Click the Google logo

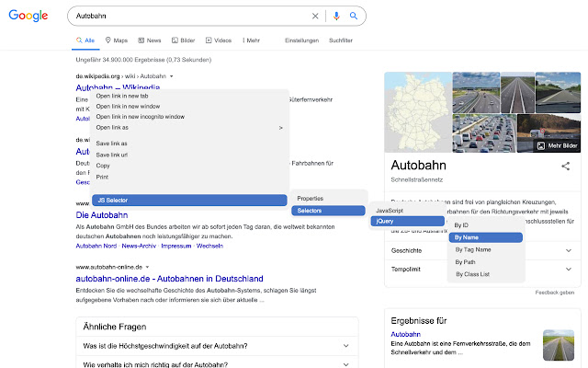coord(28,16)
